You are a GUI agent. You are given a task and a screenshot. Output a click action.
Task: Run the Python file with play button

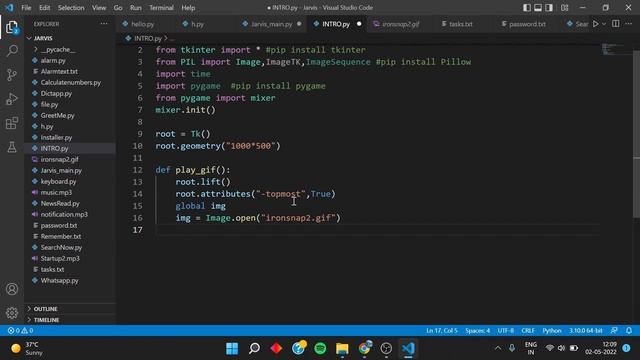point(596,24)
